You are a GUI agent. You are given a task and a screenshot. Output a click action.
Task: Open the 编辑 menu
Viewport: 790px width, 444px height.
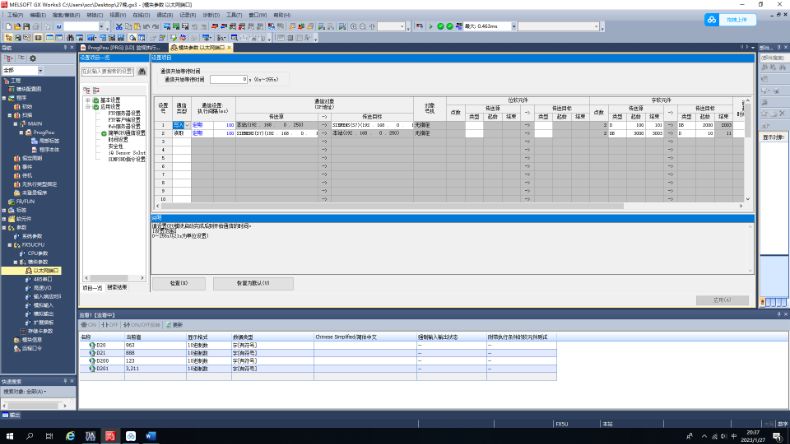pyautogui.click(x=38, y=15)
